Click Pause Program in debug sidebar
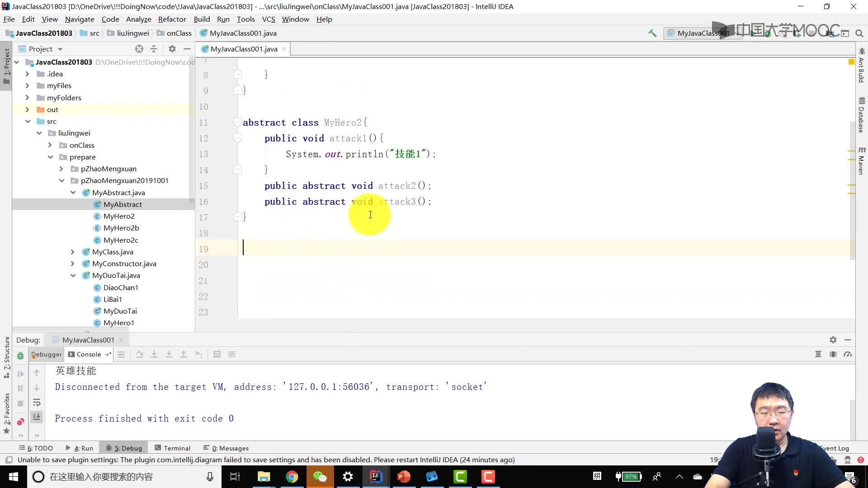The width and height of the screenshot is (868, 488). coord(20,388)
